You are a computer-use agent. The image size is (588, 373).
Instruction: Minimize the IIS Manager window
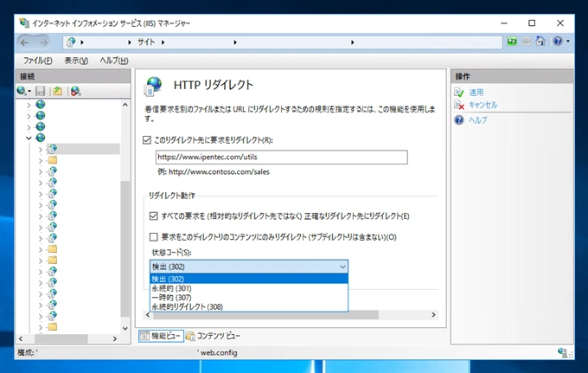pos(504,23)
